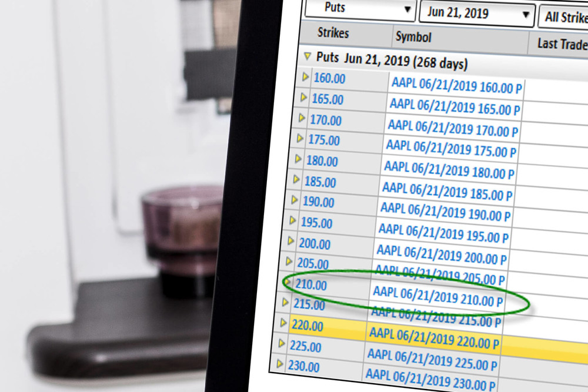Select the 215.00 strike price
Image resolution: width=588 pixels, height=392 pixels.
point(309,304)
